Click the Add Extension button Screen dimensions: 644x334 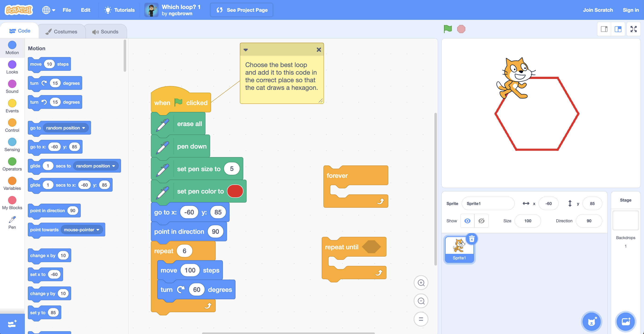[12, 324]
